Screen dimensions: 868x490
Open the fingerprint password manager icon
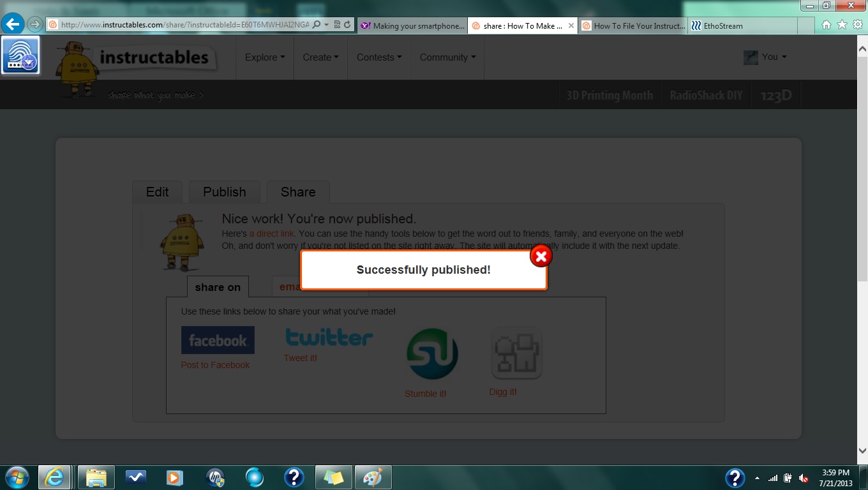coord(21,56)
